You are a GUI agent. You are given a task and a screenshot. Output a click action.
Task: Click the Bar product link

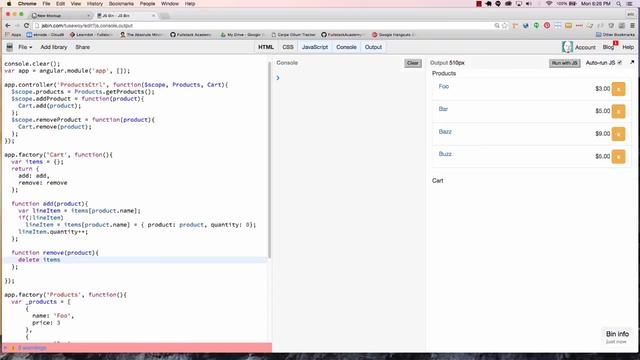click(x=443, y=109)
